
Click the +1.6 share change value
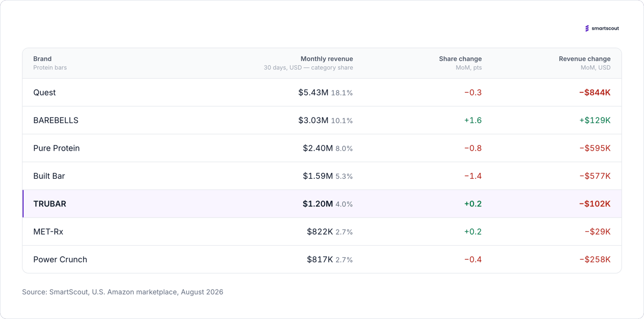click(x=473, y=121)
